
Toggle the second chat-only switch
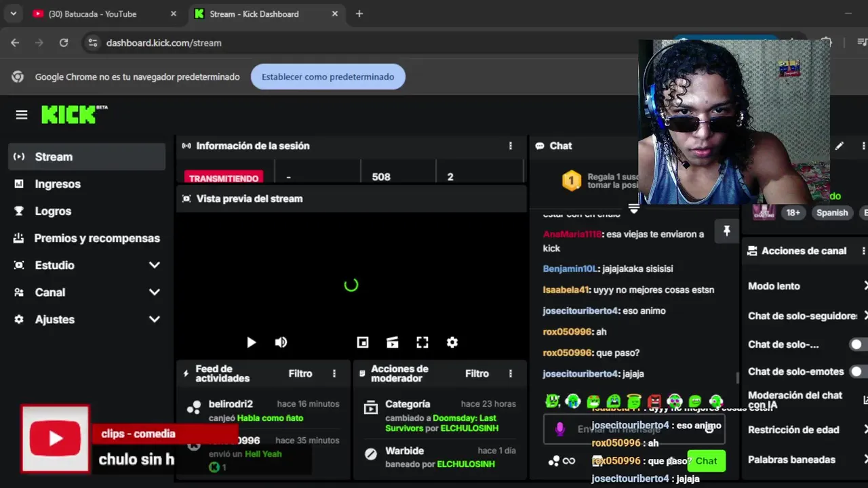pyautogui.click(x=859, y=344)
